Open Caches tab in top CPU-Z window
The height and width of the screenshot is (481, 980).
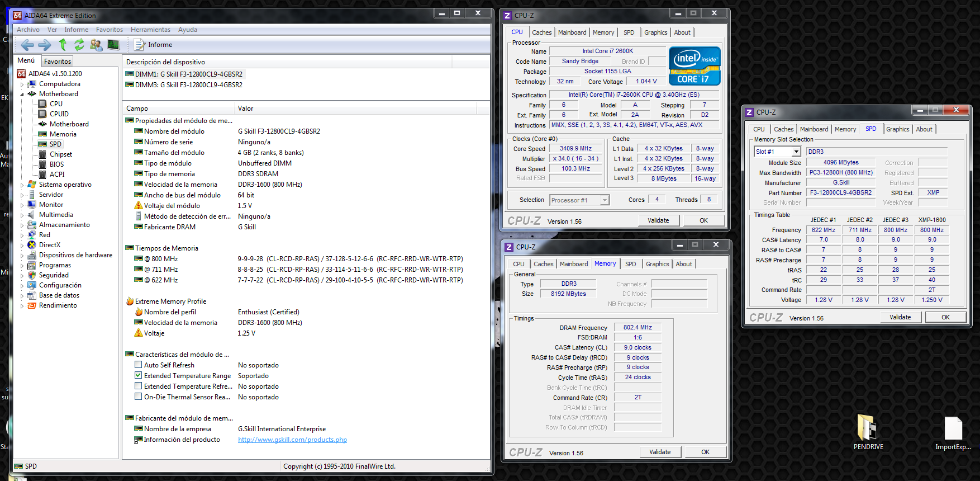click(541, 32)
